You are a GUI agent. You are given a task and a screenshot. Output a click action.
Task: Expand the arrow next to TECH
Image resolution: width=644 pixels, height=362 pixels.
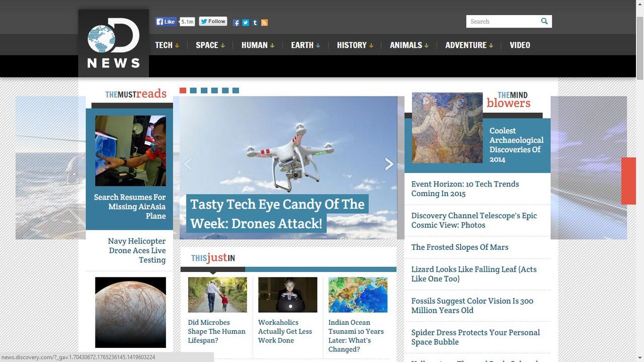click(177, 45)
